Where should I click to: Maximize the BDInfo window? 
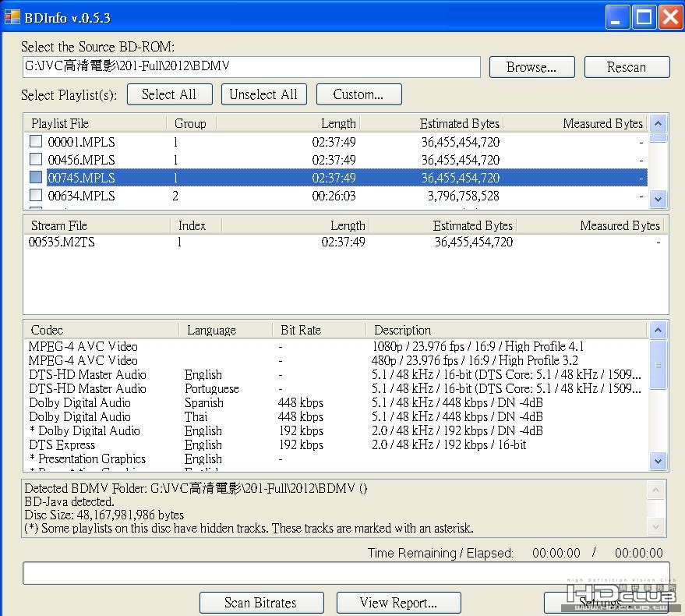(644, 17)
